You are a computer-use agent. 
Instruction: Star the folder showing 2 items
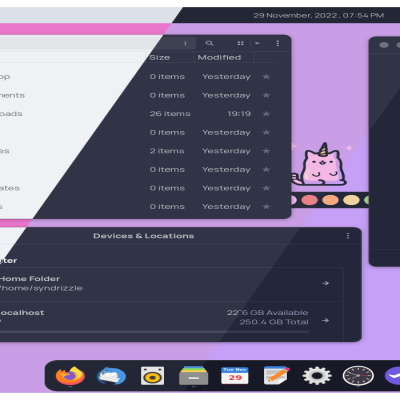tap(266, 151)
